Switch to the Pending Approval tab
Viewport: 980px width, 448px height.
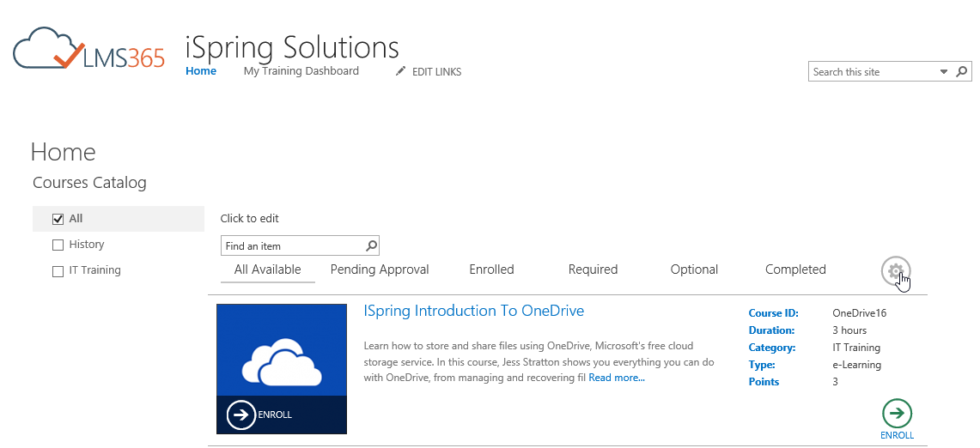(380, 269)
